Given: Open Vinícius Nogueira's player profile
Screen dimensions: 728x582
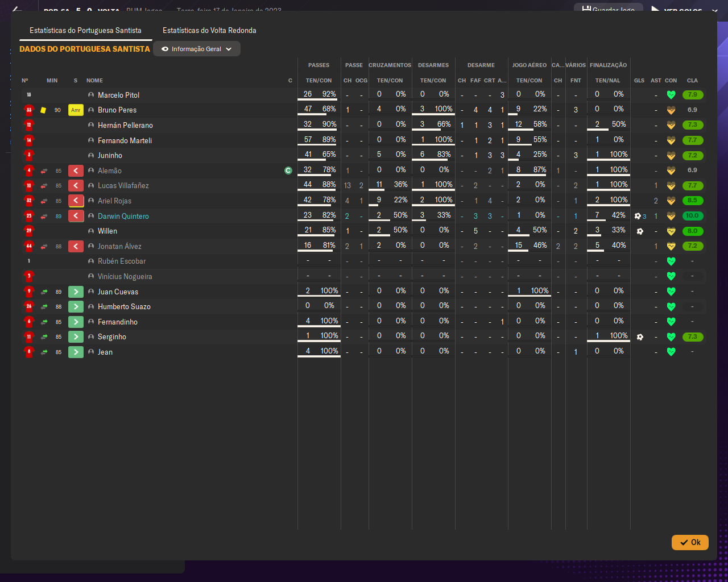Looking at the screenshot, I should click(125, 276).
